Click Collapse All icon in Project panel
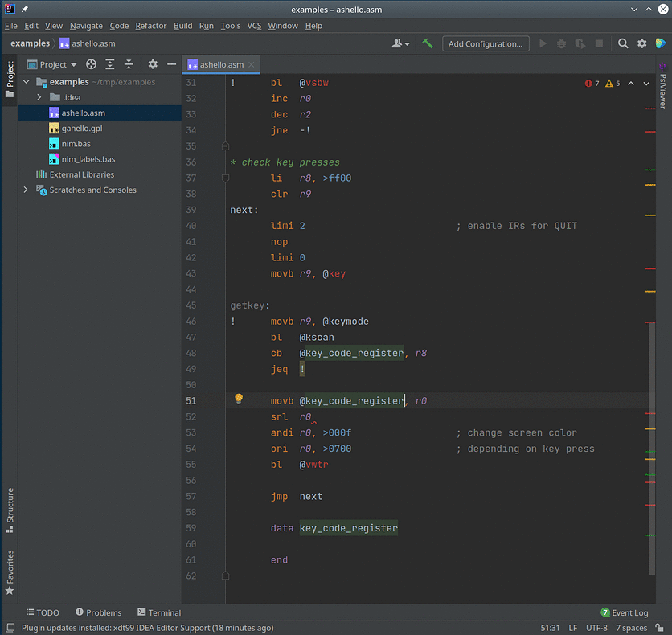 point(129,64)
